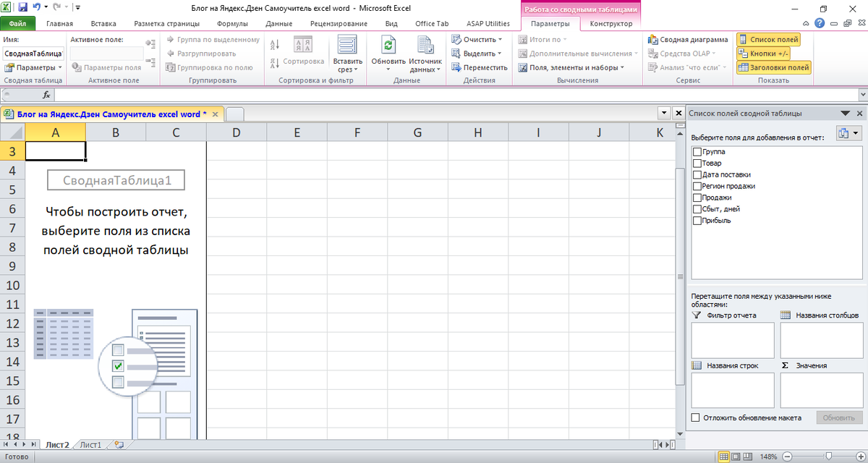This screenshot has width=868, height=463.
Task: Switch to Page Layout view in status bar
Action: [737, 457]
